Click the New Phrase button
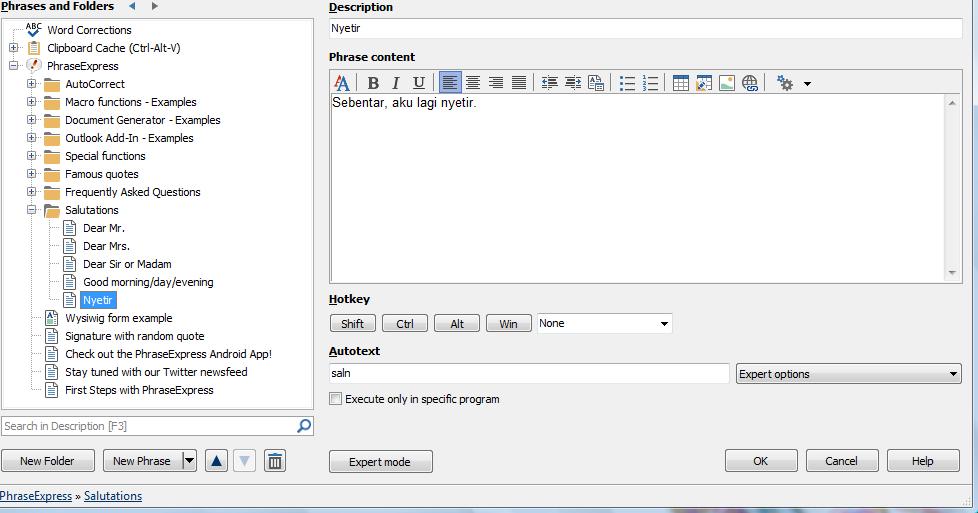The image size is (978, 513). 142,461
